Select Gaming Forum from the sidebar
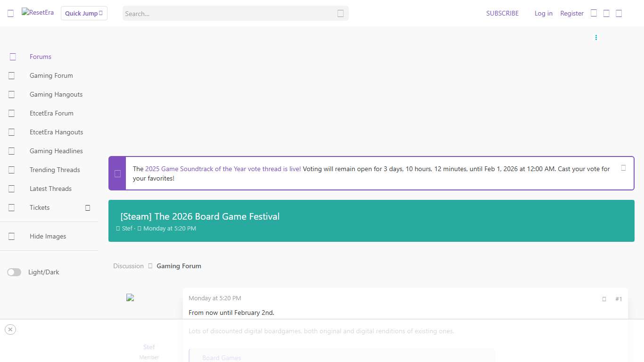This screenshot has height=362, width=644. click(x=51, y=75)
